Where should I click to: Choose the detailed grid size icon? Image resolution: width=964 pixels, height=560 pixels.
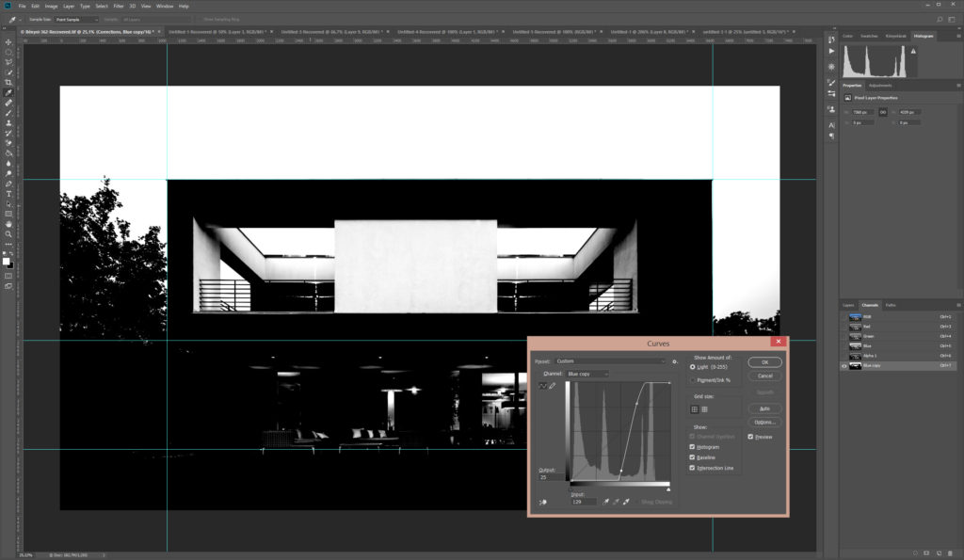pyautogui.click(x=704, y=409)
